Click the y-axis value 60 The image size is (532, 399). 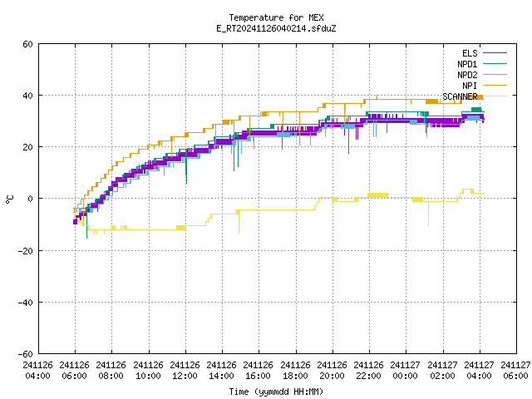pyautogui.click(x=27, y=44)
